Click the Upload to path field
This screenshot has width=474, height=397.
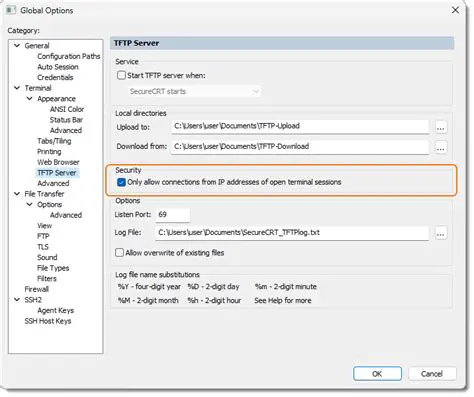point(300,126)
